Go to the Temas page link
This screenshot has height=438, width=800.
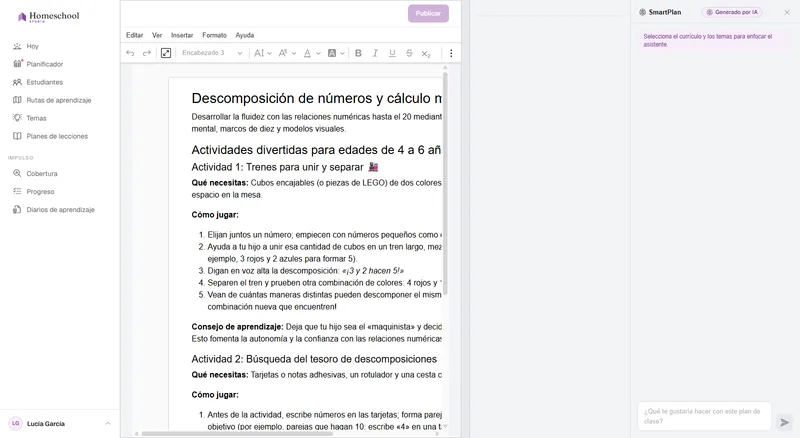[x=36, y=118]
